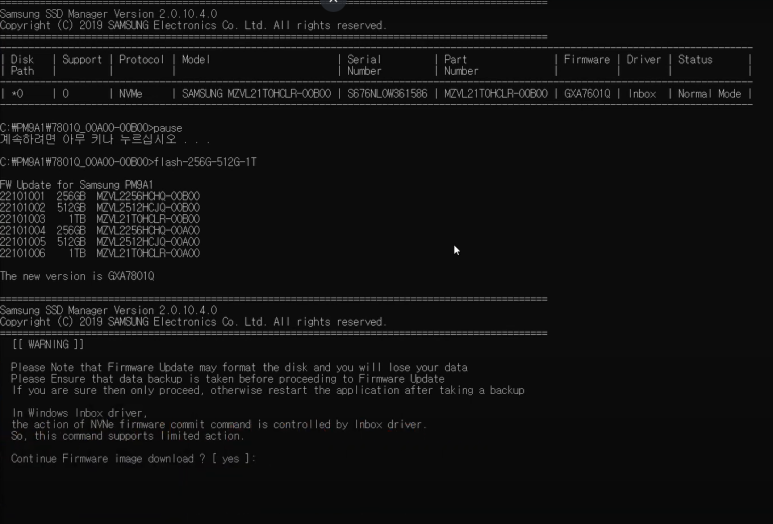Select row "22101004 256GB MZVL2256HCHQ-00A00"
The image size is (773, 524).
pos(100,230)
